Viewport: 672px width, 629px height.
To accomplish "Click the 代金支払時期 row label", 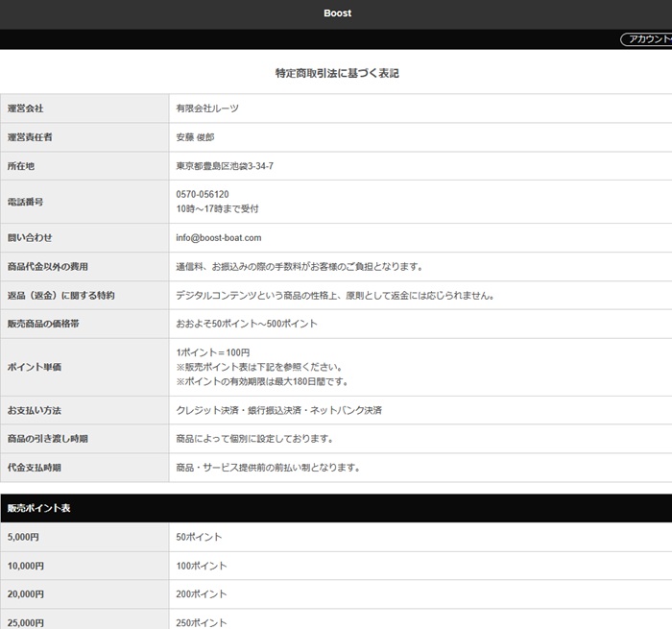I will (x=35, y=468).
